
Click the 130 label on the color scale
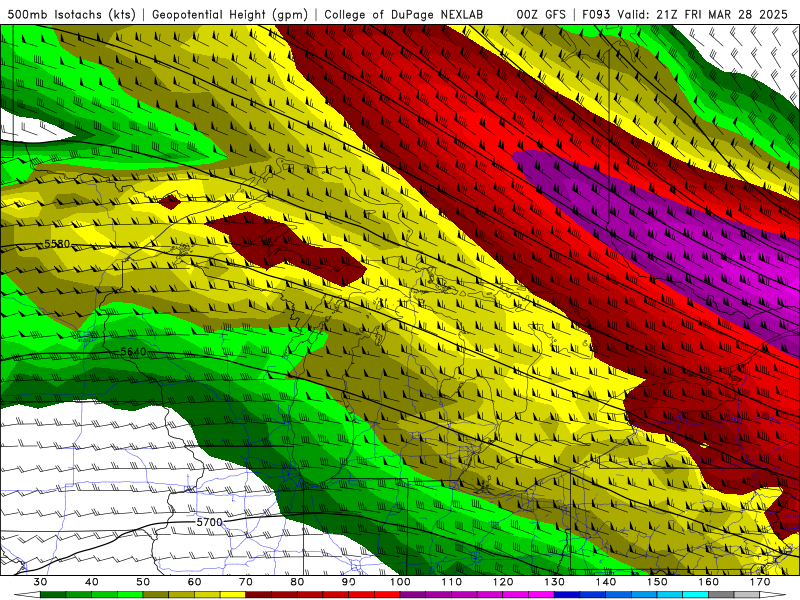pyautogui.click(x=555, y=582)
